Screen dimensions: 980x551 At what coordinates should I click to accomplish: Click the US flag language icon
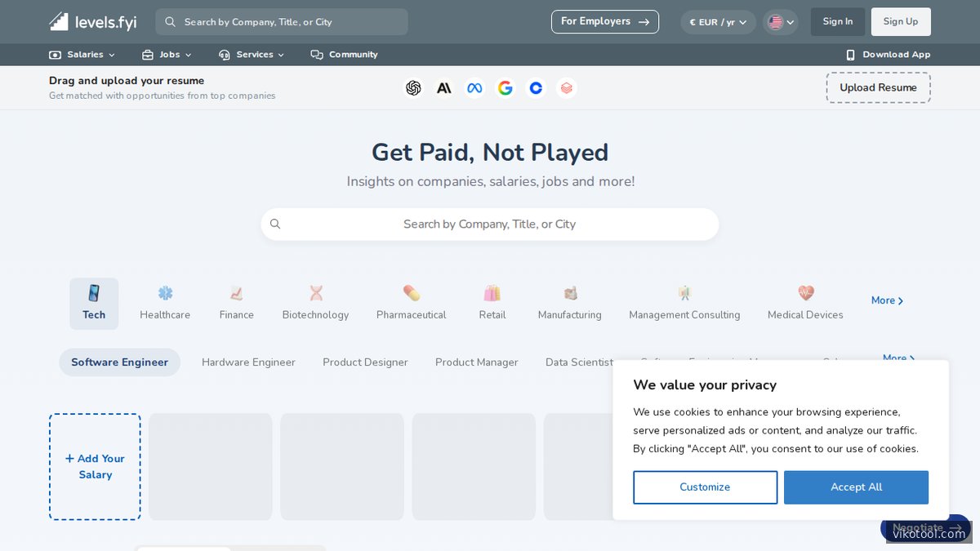[x=776, y=22]
